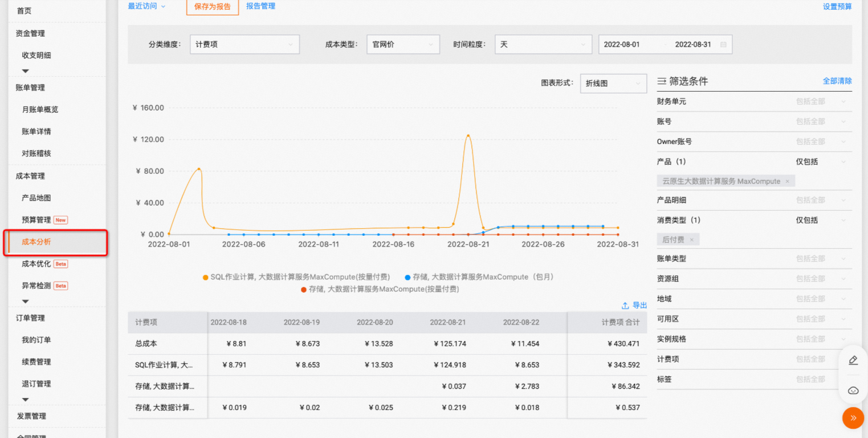Click the export icon above the table

(625, 306)
